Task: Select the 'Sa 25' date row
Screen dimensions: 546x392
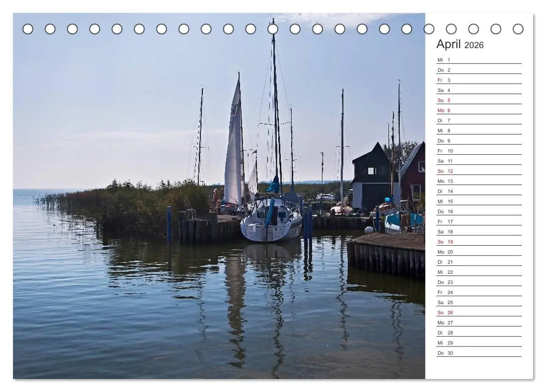Action: click(479, 302)
